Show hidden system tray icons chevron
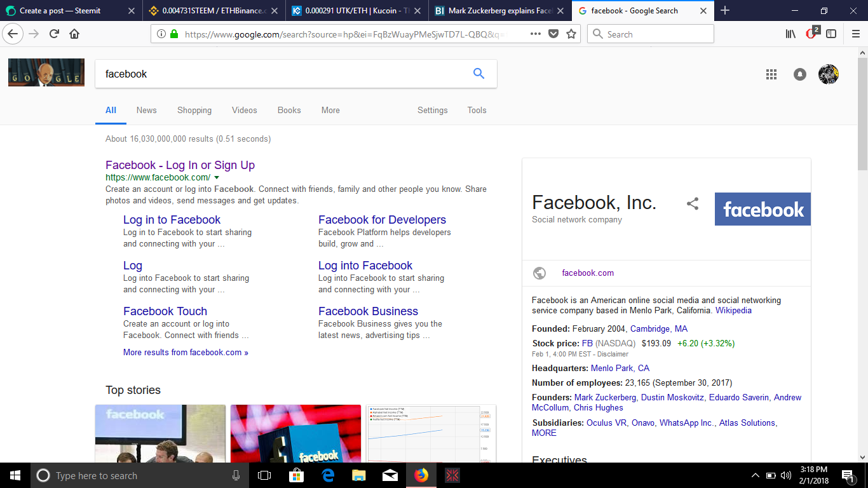Viewport: 868px width, 488px height. (755, 475)
